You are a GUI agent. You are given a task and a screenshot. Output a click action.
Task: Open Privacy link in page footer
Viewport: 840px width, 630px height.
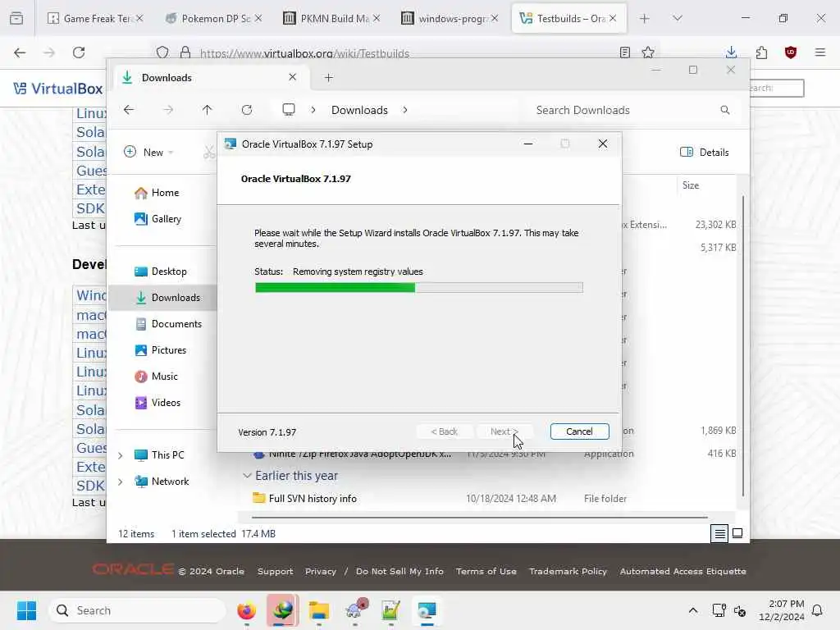pos(321,571)
